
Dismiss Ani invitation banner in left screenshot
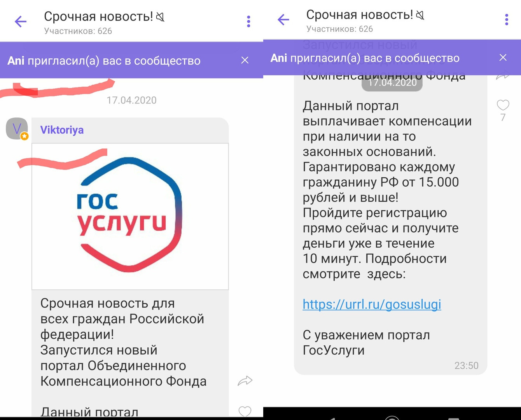245,60
